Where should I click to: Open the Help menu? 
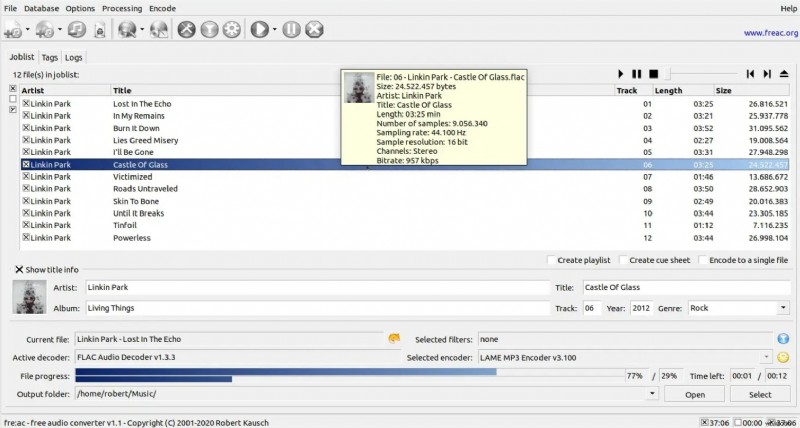(x=789, y=9)
